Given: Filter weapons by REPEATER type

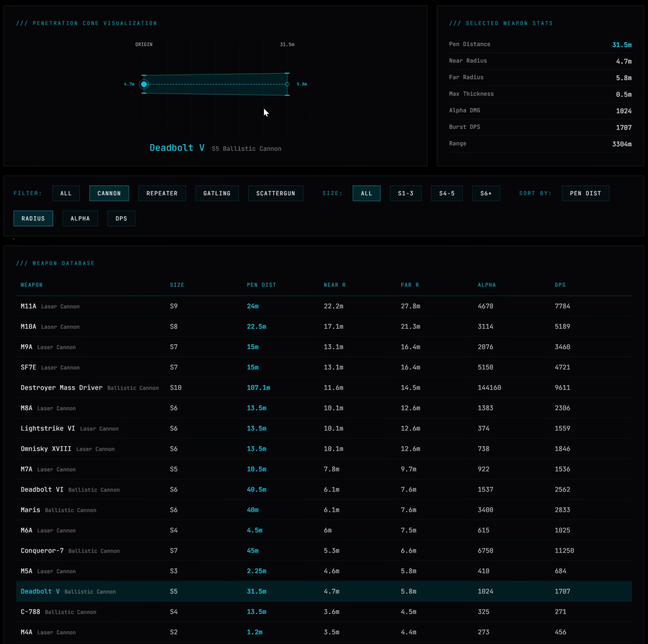Looking at the screenshot, I should (162, 193).
